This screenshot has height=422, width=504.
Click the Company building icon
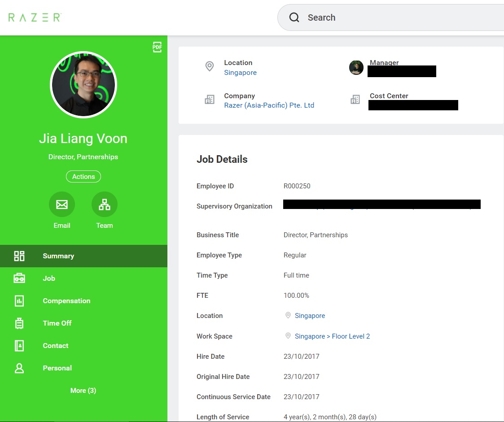click(x=210, y=100)
